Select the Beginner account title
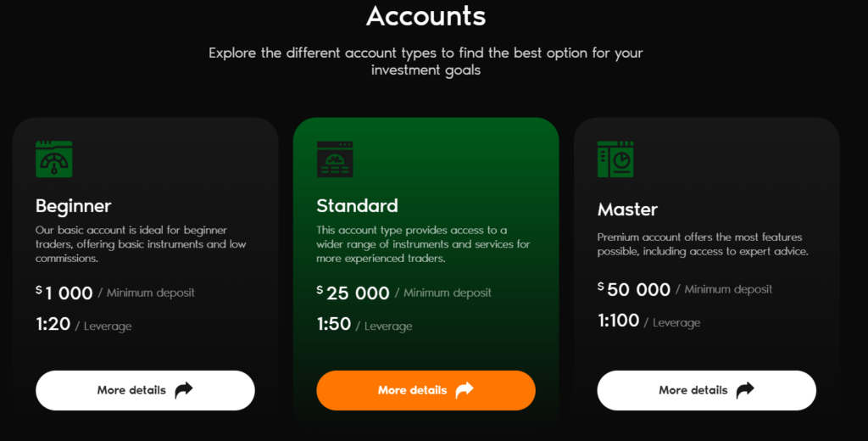The width and height of the screenshot is (868, 441). coord(74,205)
